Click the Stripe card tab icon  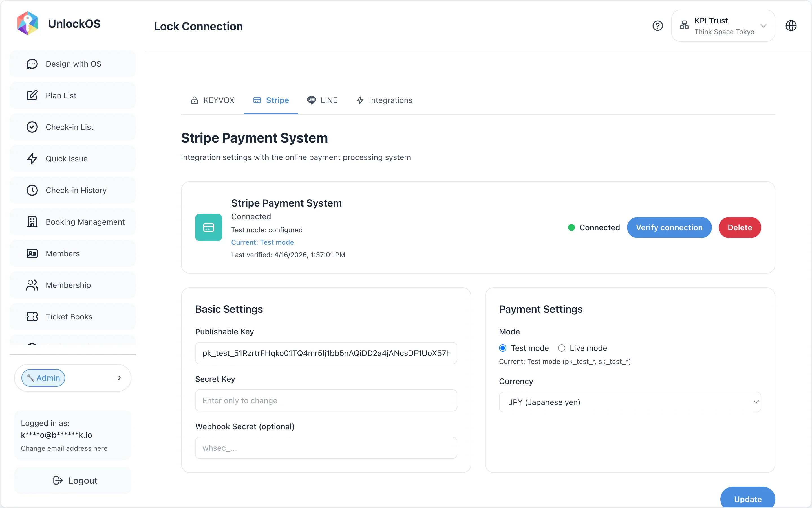coord(257,100)
